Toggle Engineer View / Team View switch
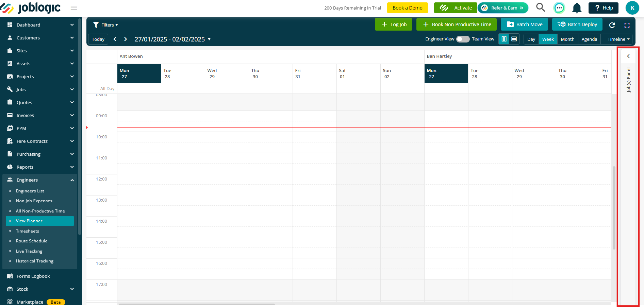Viewport: 644px width, 307px height. coord(463,39)
